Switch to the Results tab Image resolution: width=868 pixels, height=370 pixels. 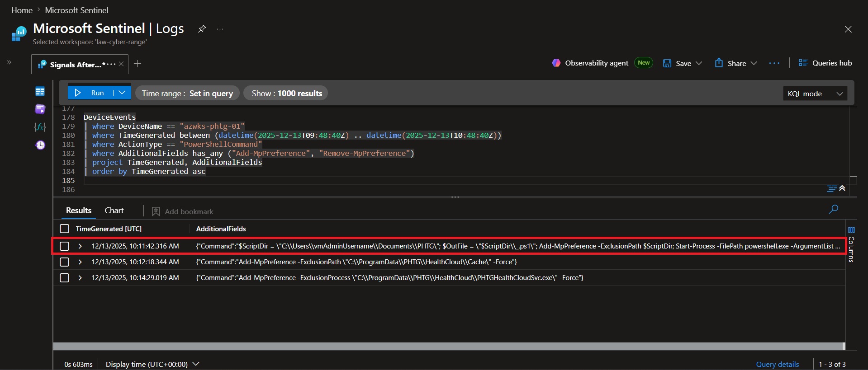point(79,211)
